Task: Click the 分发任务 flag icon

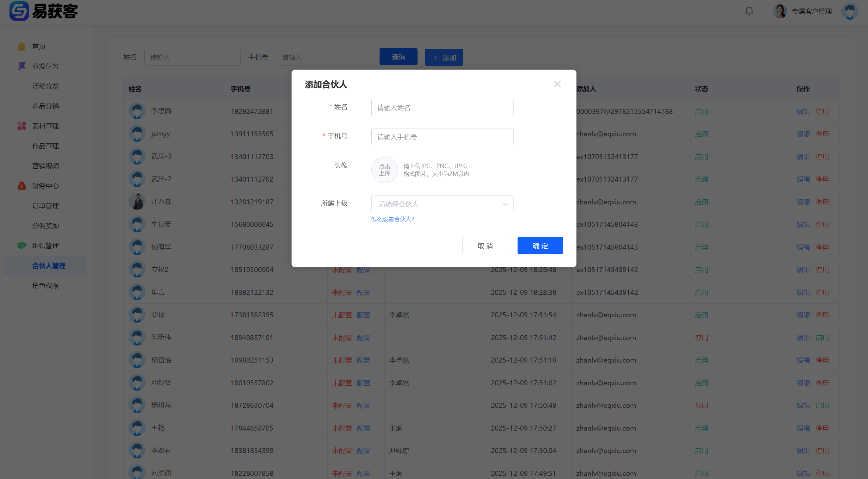Action: pos(22,66)
